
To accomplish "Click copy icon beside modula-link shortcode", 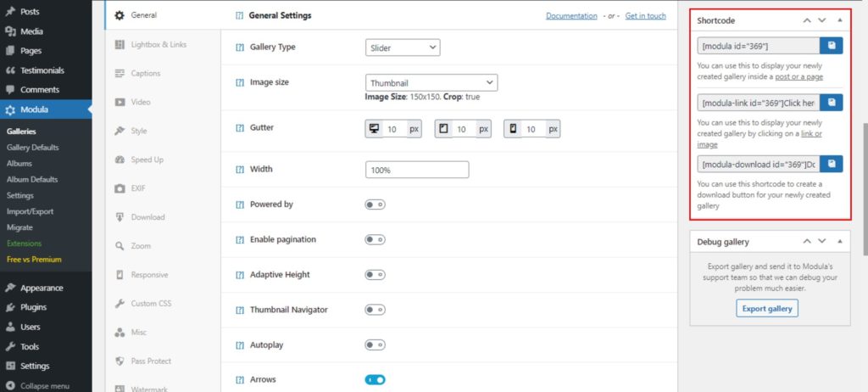I will coord(831,103).
